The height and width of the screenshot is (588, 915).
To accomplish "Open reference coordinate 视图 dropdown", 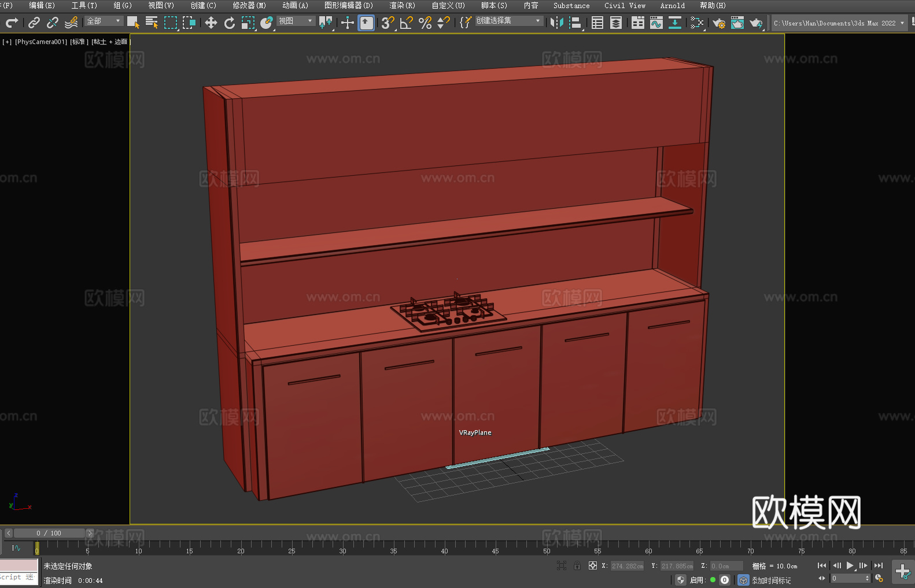I will tap(296, 21).
